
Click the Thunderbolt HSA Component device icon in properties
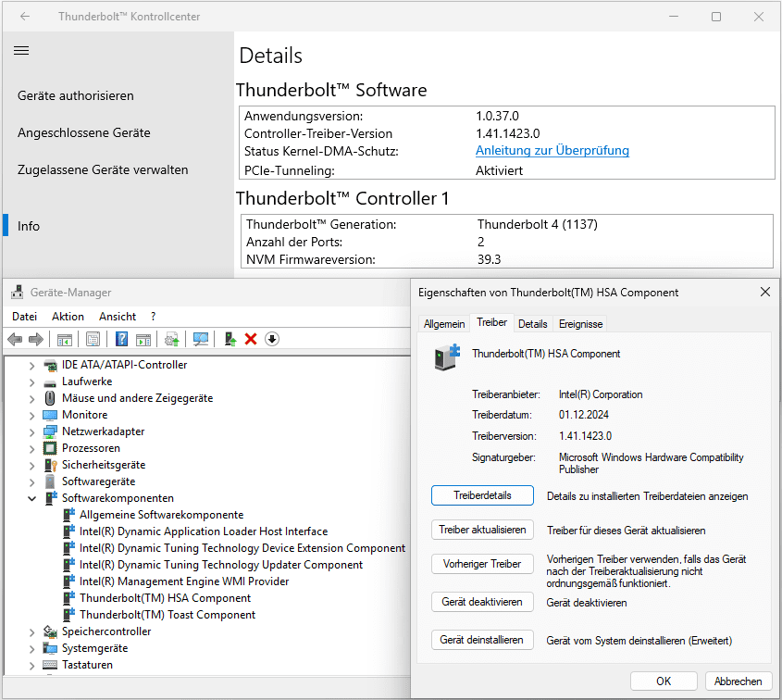pos(447,357)
